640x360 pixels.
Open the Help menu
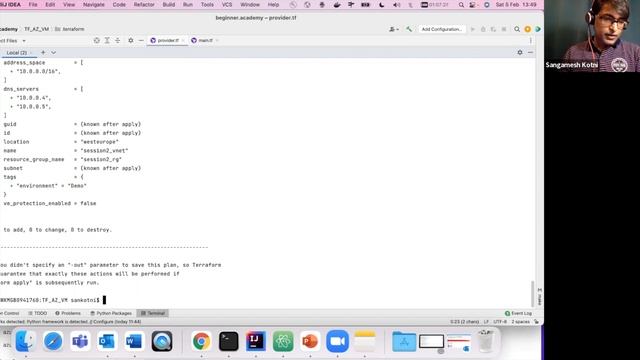(x=273, y=4)
